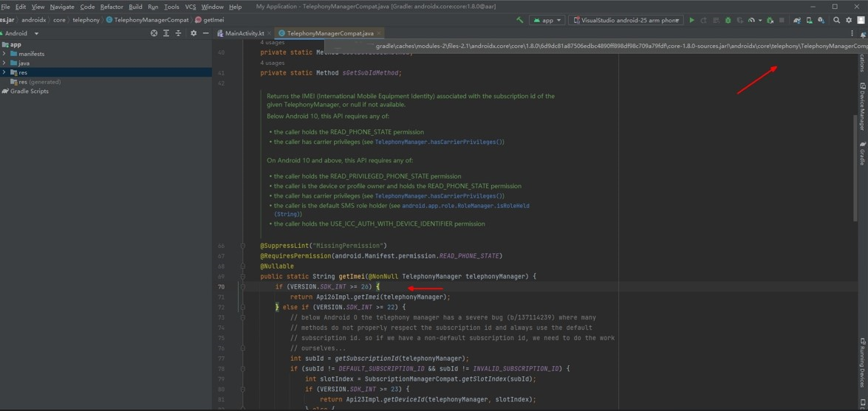
Task: Select Gradle Scripts tree item
Action: [25, 91]
